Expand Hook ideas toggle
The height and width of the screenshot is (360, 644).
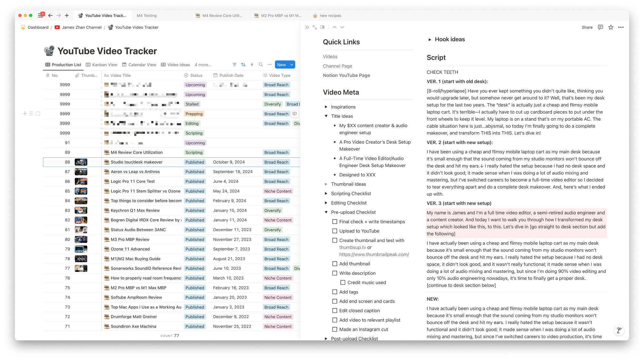(x=430, y=40)
